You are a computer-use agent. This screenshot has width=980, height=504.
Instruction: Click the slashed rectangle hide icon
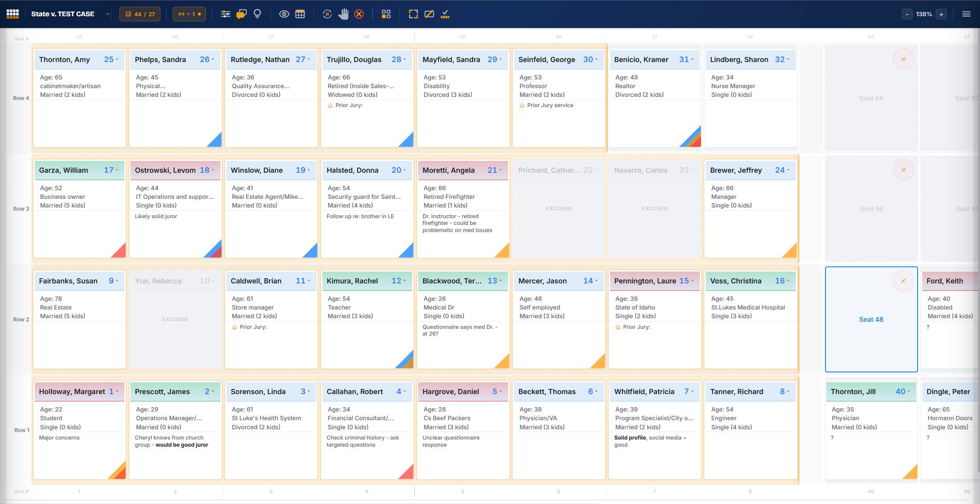click(x=429, y=14)
